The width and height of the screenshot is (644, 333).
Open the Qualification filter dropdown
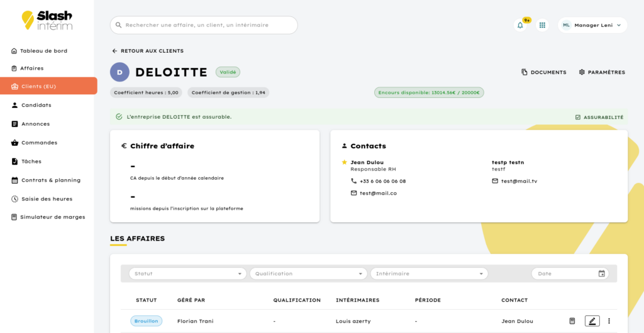(x=308, y=273)
